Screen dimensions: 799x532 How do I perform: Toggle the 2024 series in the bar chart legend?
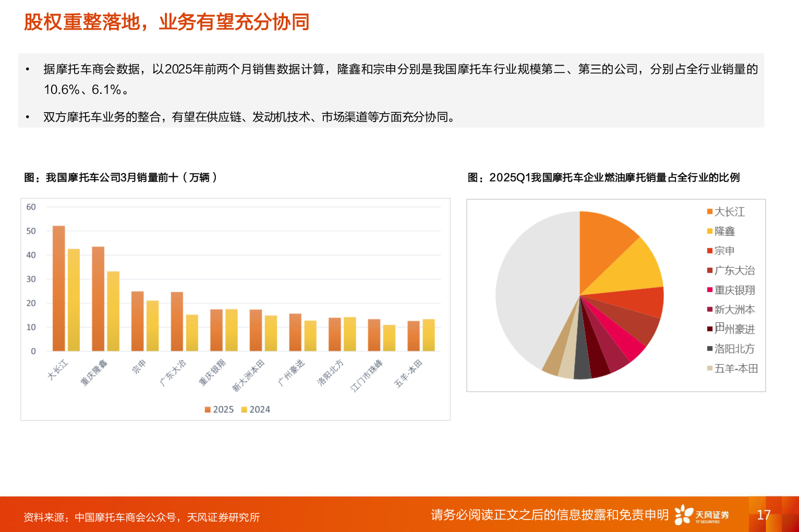256,409
